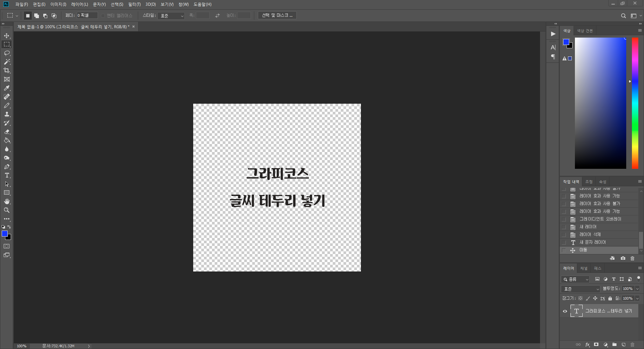Viewport: 644px width, 349px height.
Task: Select the 이동 history state
Action: pyautogui.click(x=599, y=250)
